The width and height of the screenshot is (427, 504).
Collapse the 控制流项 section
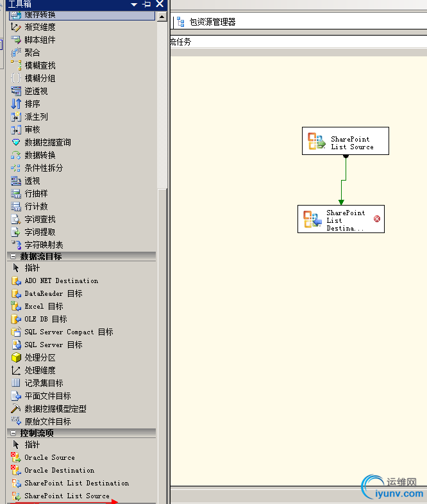13,434
